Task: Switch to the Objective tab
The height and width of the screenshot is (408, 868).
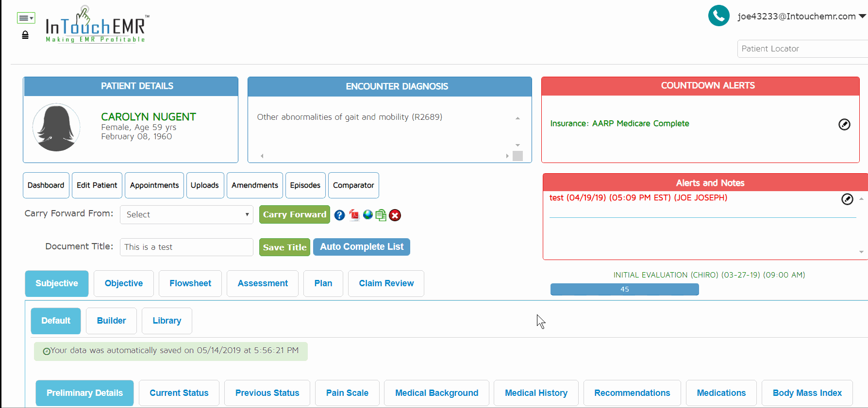Action: tap(124, 283)
